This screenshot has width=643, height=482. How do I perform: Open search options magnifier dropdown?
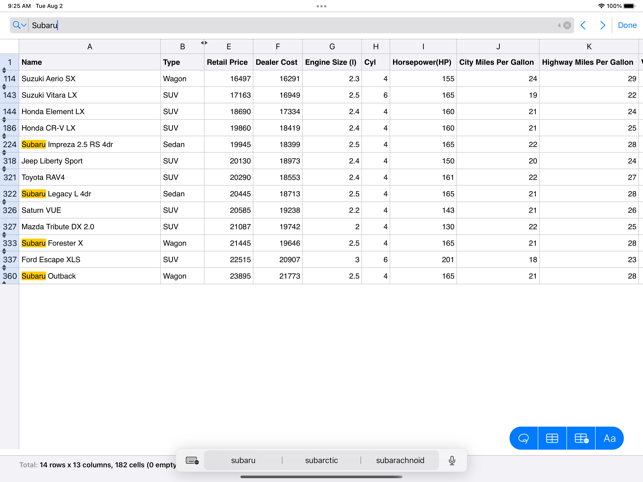tap(19, 25)
